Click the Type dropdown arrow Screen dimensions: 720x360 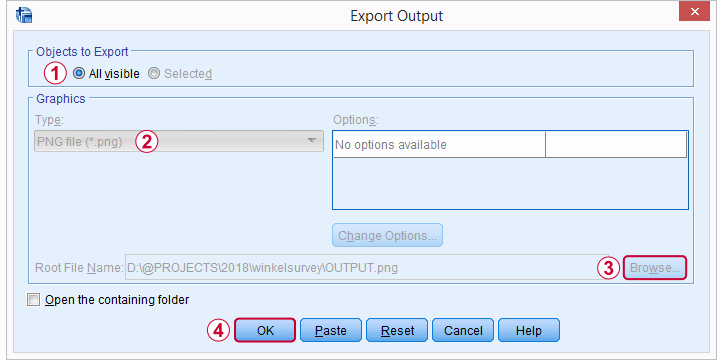click(x=312, y=141)
